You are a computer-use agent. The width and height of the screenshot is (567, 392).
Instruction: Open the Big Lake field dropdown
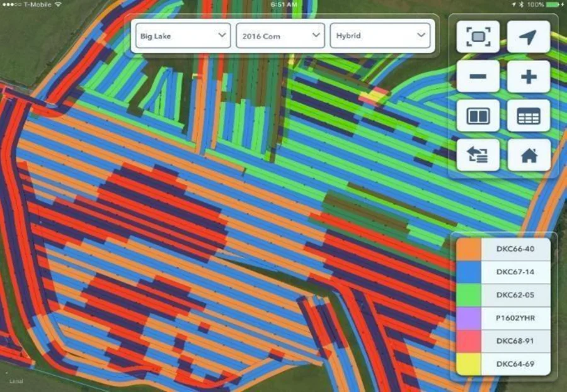point(183,36)
